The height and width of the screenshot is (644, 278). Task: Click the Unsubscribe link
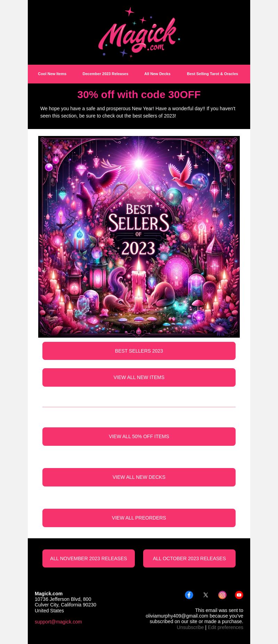pyautogui.click(x=190, y=627)
